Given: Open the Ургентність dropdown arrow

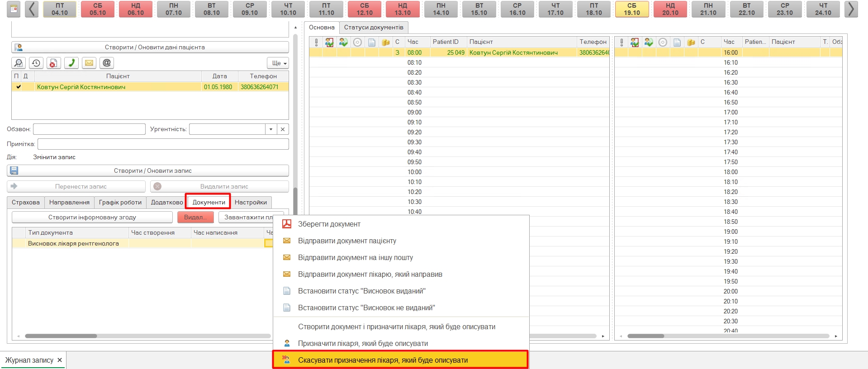Looking at the screenshot, I should click(270, 129).
